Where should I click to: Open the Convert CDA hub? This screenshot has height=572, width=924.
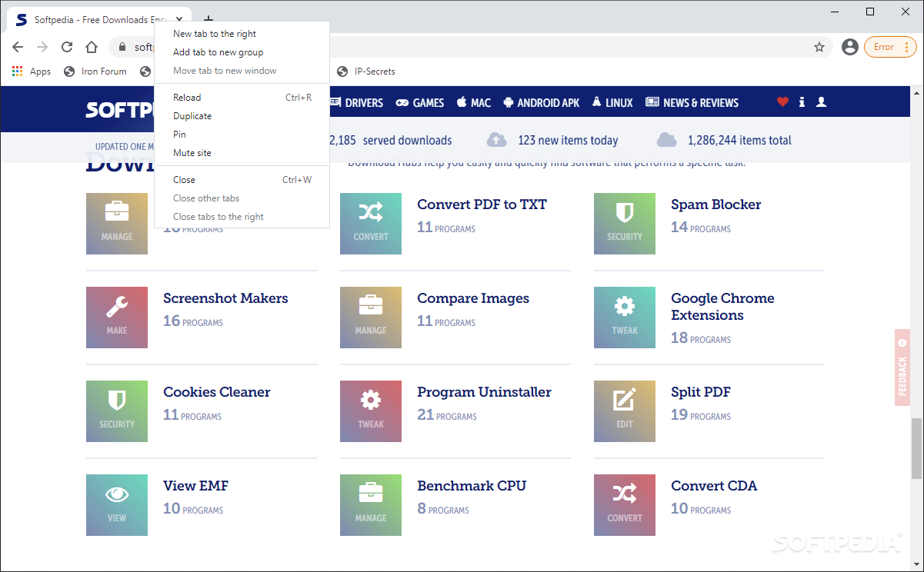[x=714, y=486]
